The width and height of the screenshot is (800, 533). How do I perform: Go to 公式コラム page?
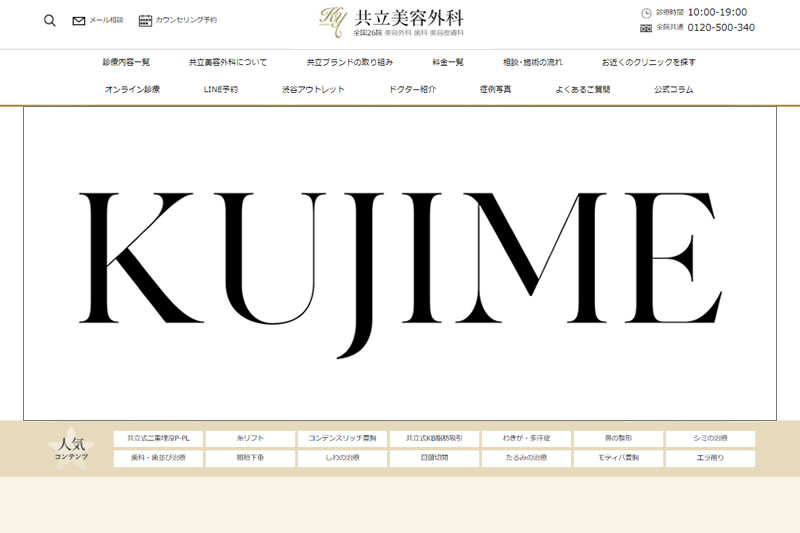pos(673,89)
